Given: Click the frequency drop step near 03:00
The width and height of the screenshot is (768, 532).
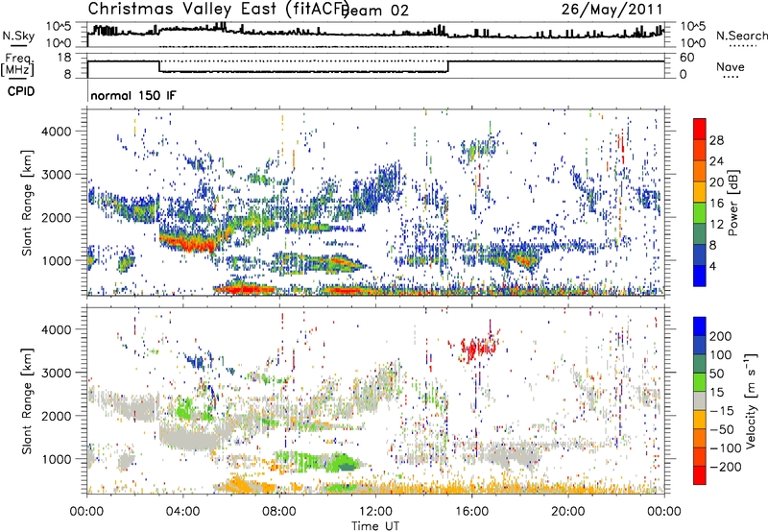Looking at the screenshot, I should point(159,66).
